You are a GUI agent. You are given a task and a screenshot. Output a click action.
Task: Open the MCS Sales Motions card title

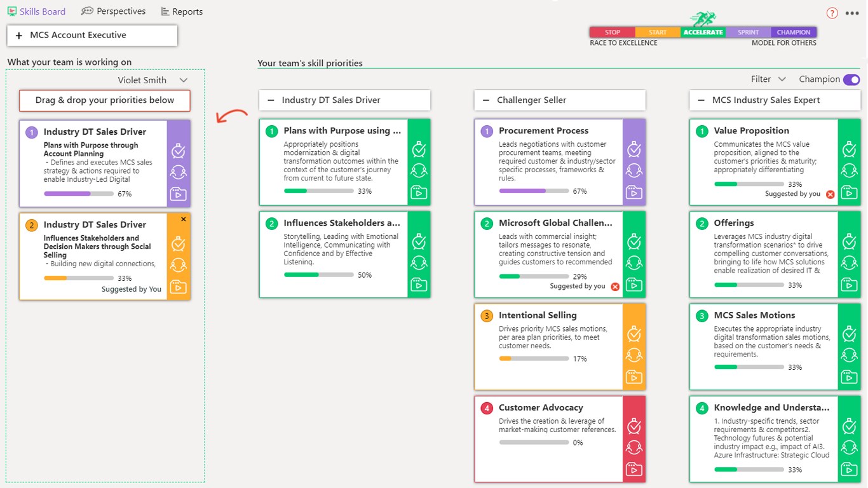[754, 316]
